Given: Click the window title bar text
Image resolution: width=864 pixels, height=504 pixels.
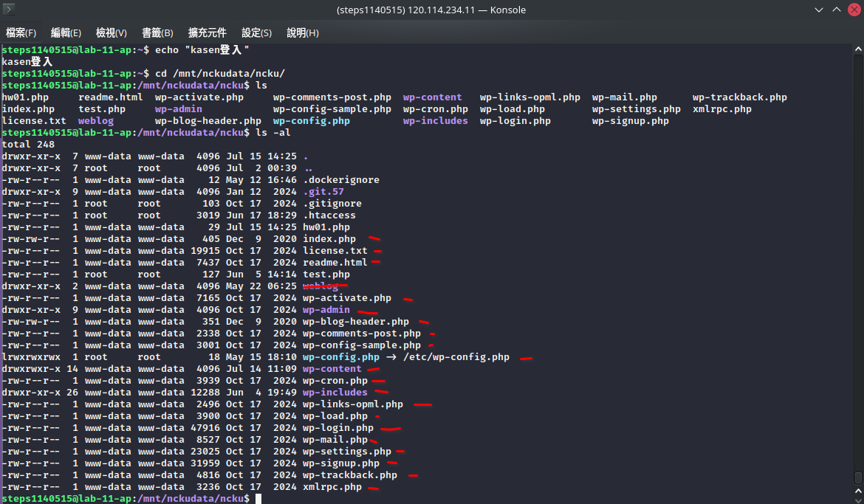Looking at the screenshot, I should pos(431,10).
